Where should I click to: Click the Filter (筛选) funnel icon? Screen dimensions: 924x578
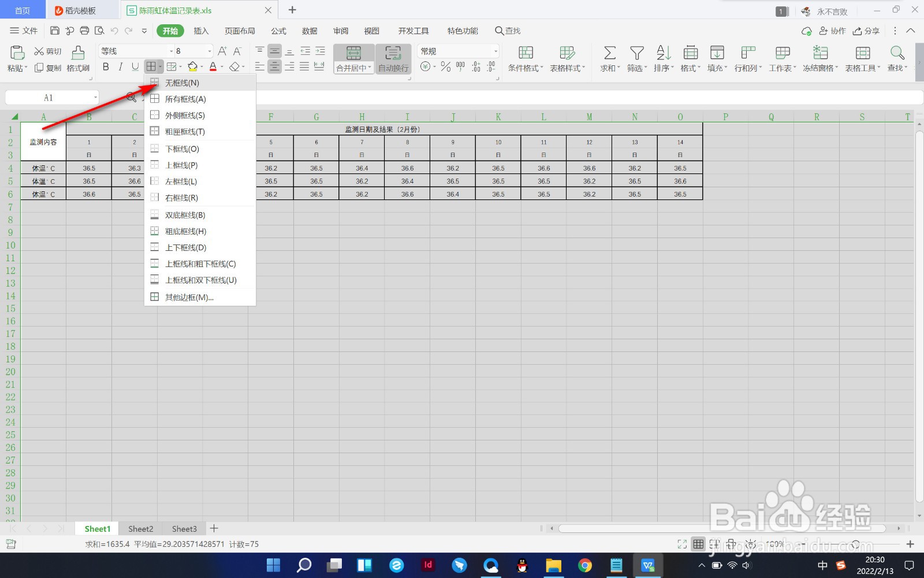click(636, 53)
